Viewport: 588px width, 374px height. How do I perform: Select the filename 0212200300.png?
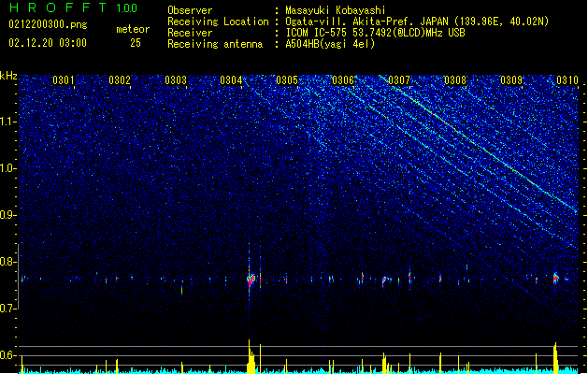[48, 24]
